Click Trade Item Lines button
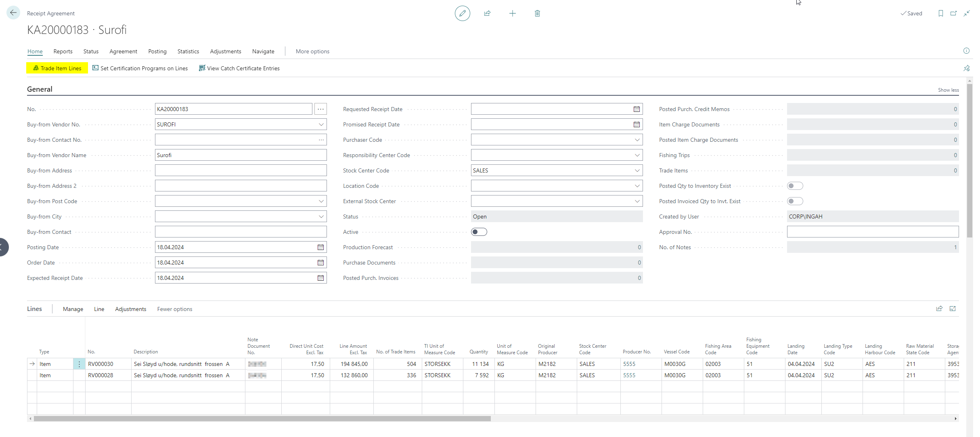This screenshot has width=980, height=437. coord(57,68)
